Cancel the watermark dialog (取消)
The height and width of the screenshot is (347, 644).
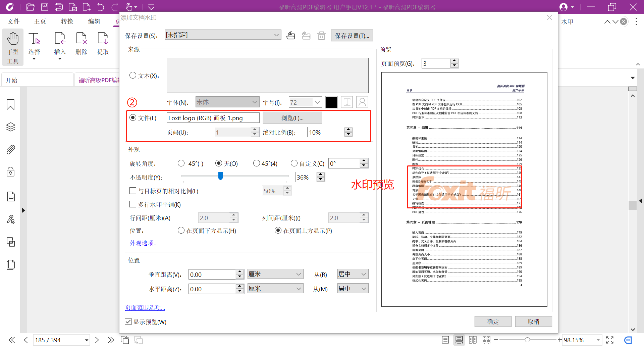533,321
